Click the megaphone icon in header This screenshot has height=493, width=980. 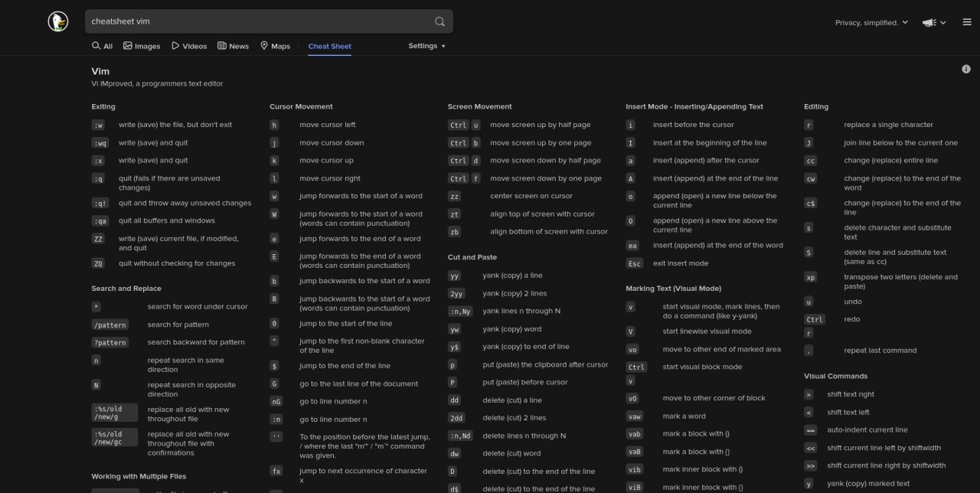929,23
